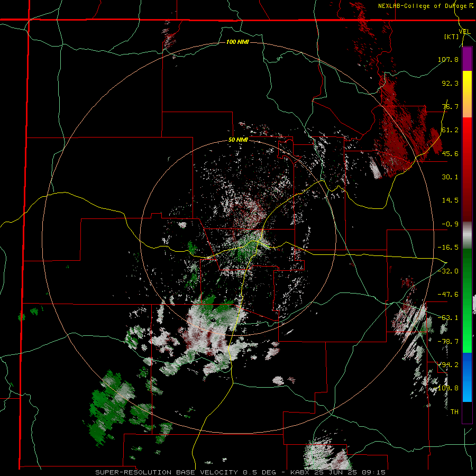Pick the dark red segment of the color bar
Viewport: 476px width, 476px height.
pyautogui.click(x=467, y=194)
